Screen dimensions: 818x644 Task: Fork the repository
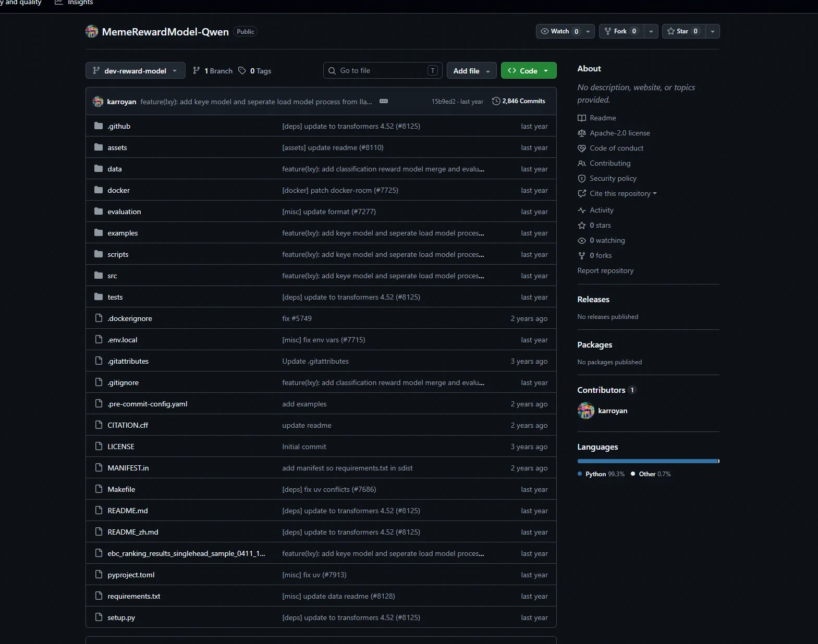tap(621, 31)
